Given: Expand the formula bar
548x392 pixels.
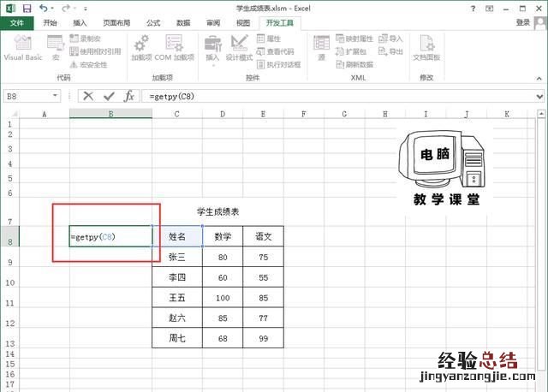Looking at the screenshot, I should [x=539, y=97].
